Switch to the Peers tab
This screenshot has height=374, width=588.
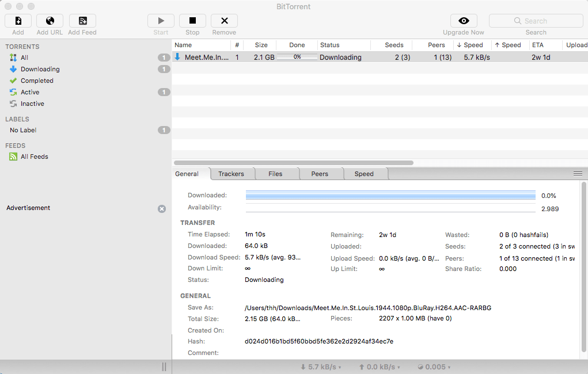click(320, 174)
